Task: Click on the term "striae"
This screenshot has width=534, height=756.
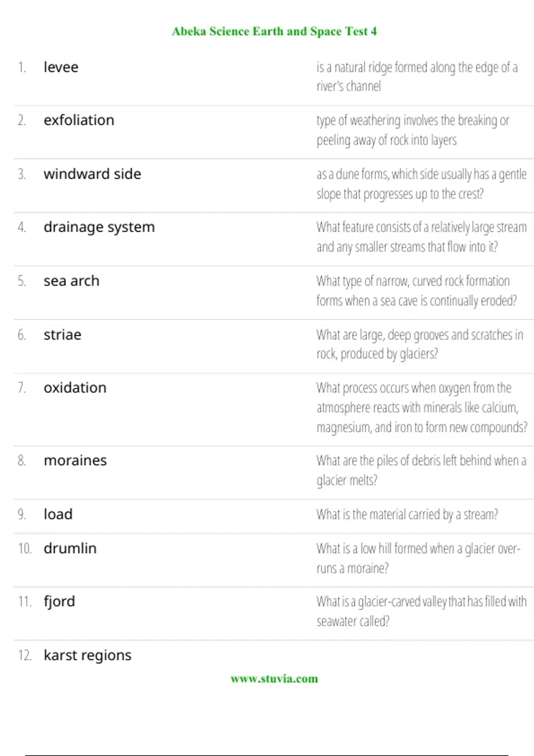Action: pyautogui.click(x=62, y=334)
